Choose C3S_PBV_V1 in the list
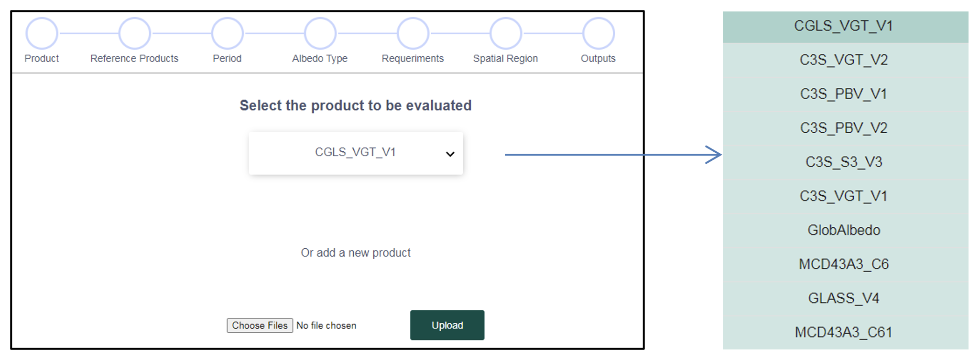The width and height of the screenshot is (980, 359). pyautogui.click(x=844, y=94)
